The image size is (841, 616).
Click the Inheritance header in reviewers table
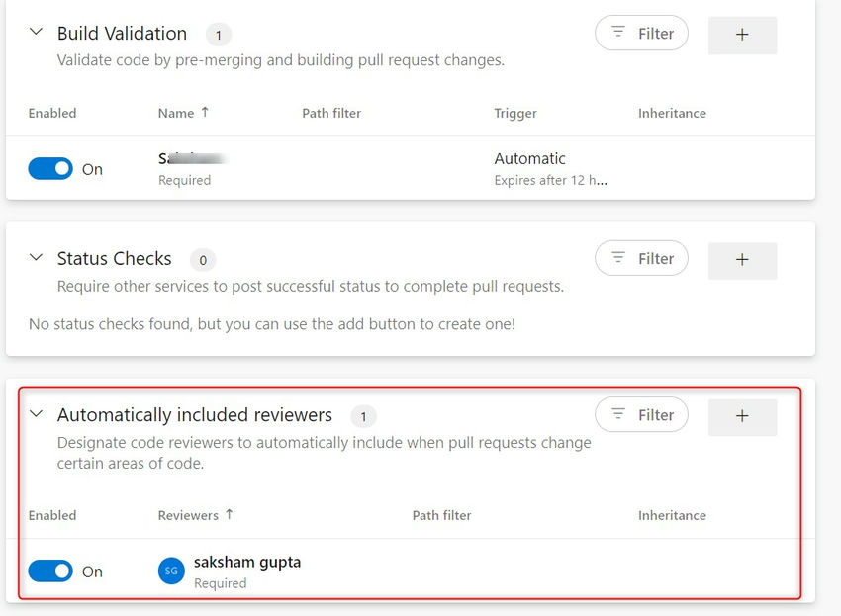point(672,516)
